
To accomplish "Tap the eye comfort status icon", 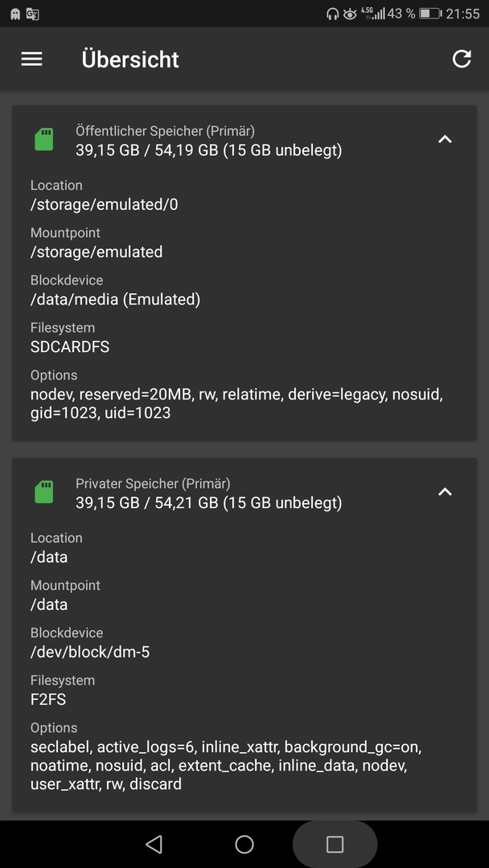I will pyautogui.click(x=350, y=14).
